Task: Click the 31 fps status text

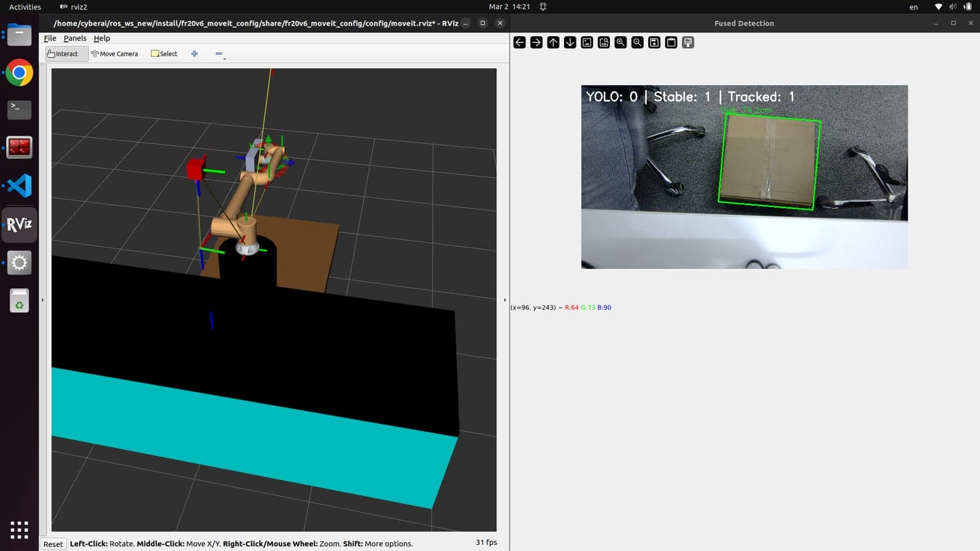Action: tap(486, 542)
